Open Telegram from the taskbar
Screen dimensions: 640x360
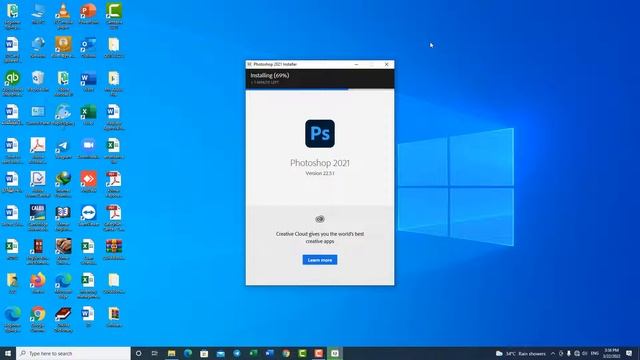pos(237,353)
